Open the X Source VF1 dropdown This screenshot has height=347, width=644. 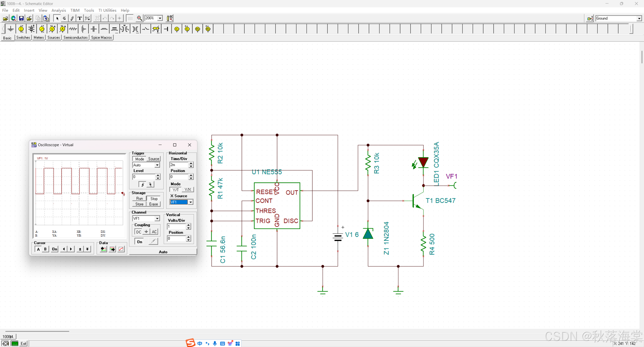point(191,202)
